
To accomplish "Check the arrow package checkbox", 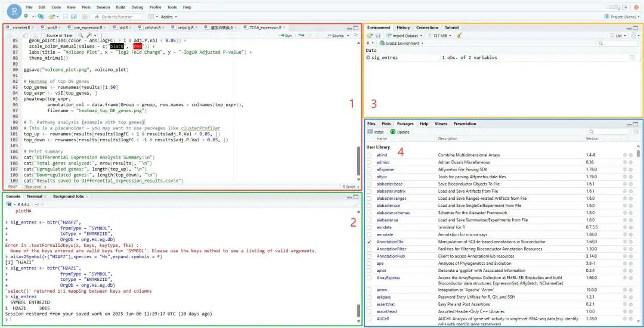I will coord(369,290).
